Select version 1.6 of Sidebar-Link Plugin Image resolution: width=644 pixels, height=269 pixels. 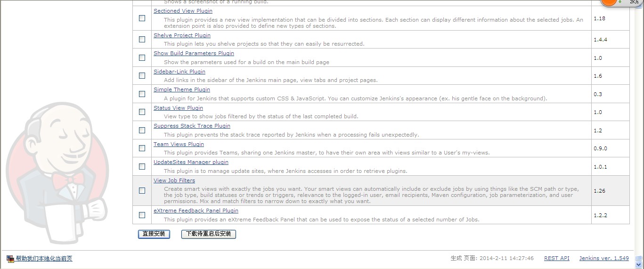pos(598,76)
